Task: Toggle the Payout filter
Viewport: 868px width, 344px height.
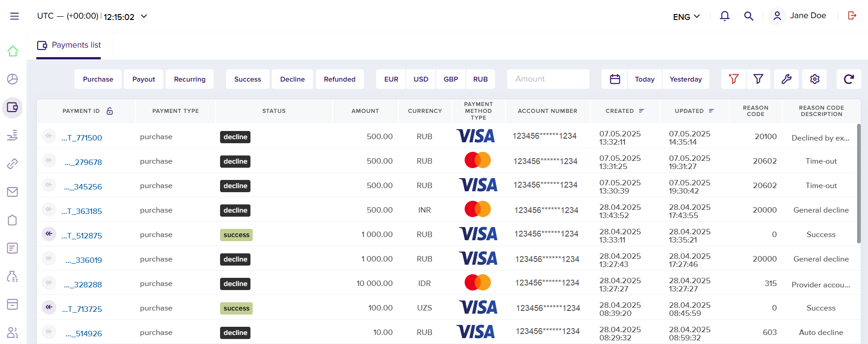Action: 144,79
